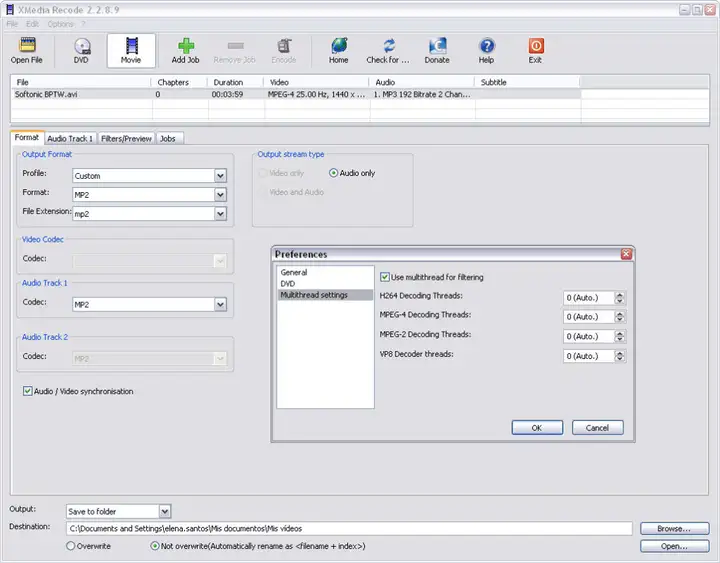Open the Home globe icon
This screenshot has height=563, width=720.
point(339,51)
